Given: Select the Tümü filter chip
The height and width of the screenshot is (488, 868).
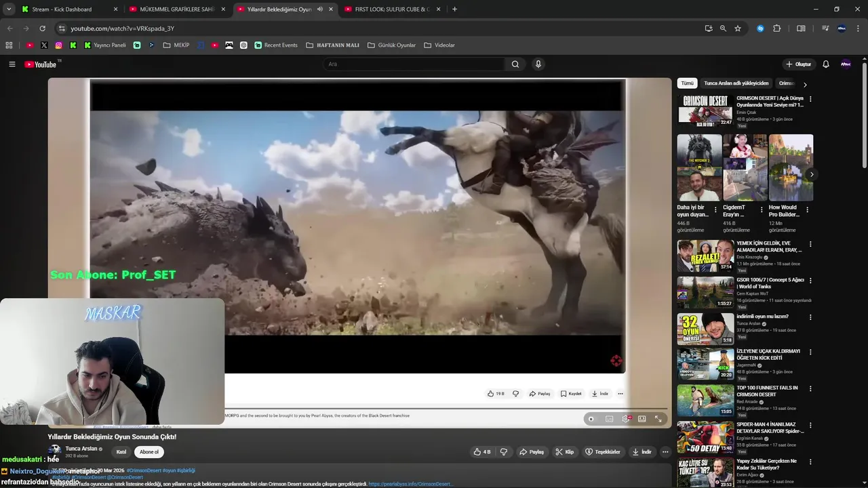Looking at the screenshot, I should point(688,83).
